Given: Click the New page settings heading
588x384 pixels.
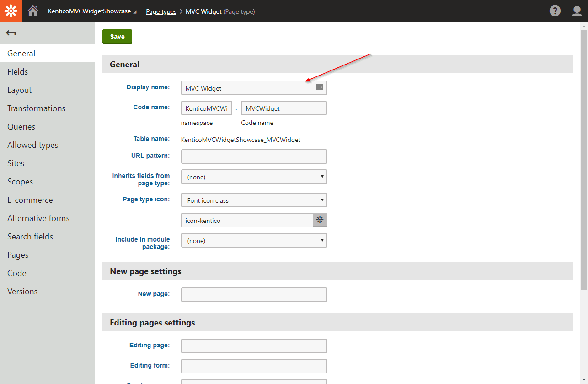Looking at the screenshot, I should point(145,271).
